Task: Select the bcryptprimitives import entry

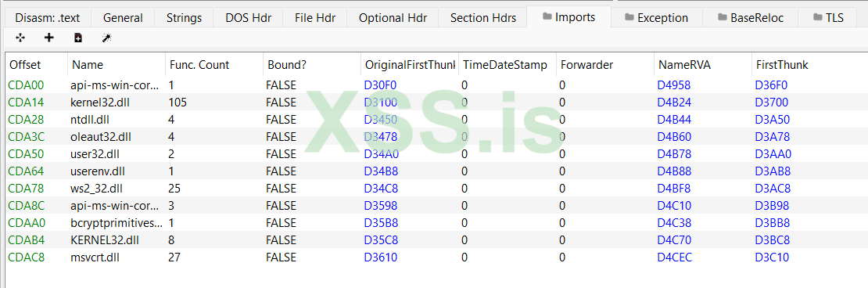Action: pos(117,223)
